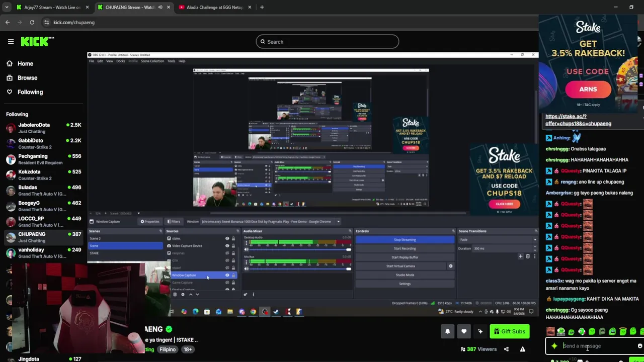Open the Kick sidebar hamburger menu
Viewport: 644px width, 362px height.
coord(11,42)
